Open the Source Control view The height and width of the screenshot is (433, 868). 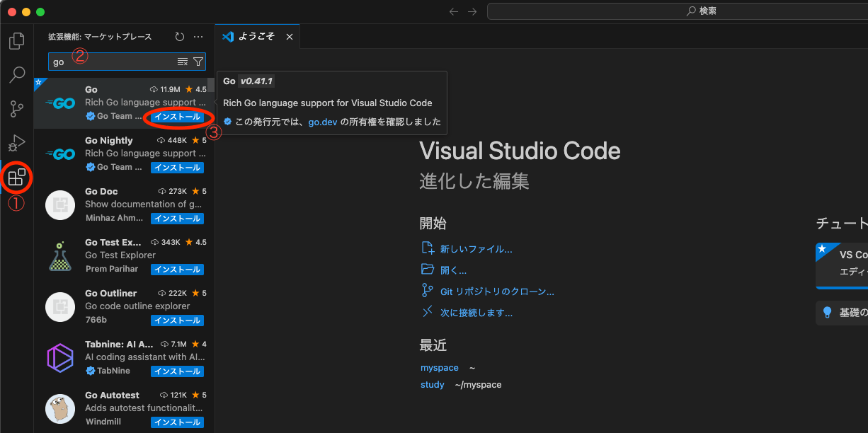tap(16, 108)
